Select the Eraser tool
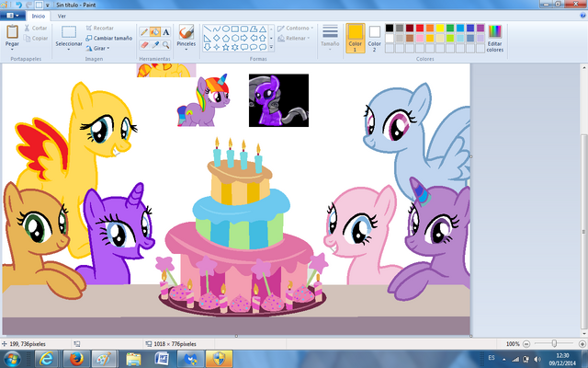588x368 pixels. click(x=144, y=45)
